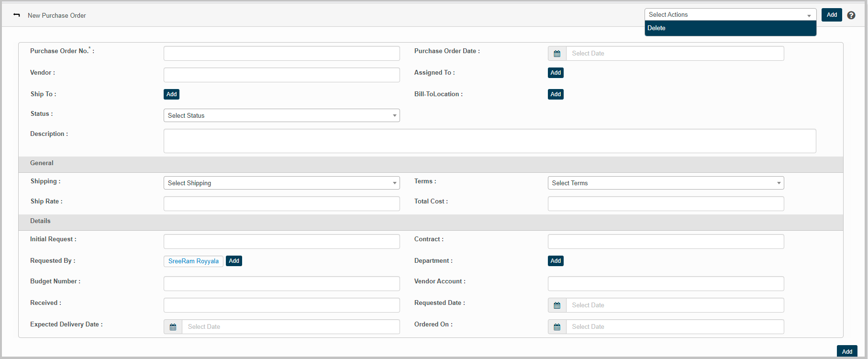
Task: Expand the Select Actions dropdown
Action: 730,15
